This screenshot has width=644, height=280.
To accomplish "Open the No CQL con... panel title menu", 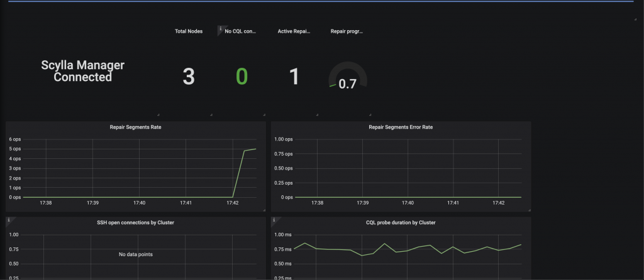I will (241, 31).
